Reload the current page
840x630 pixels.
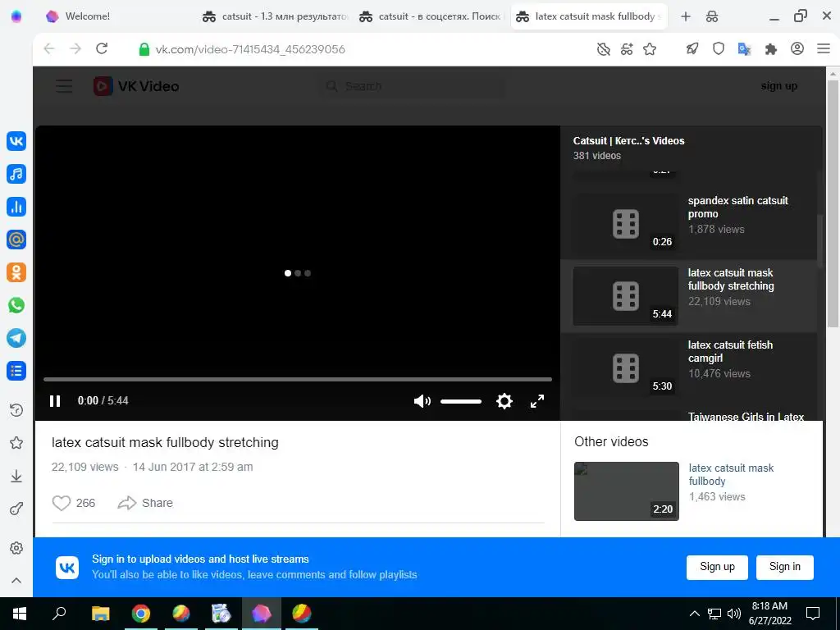pyautogui.click(x=102, y=48)
